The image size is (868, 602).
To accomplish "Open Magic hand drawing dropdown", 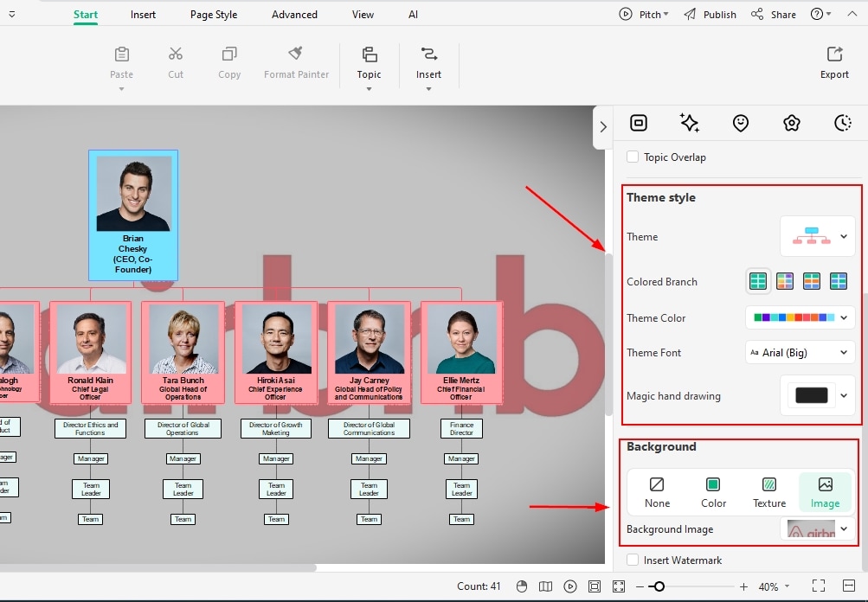I will (818, 395).
